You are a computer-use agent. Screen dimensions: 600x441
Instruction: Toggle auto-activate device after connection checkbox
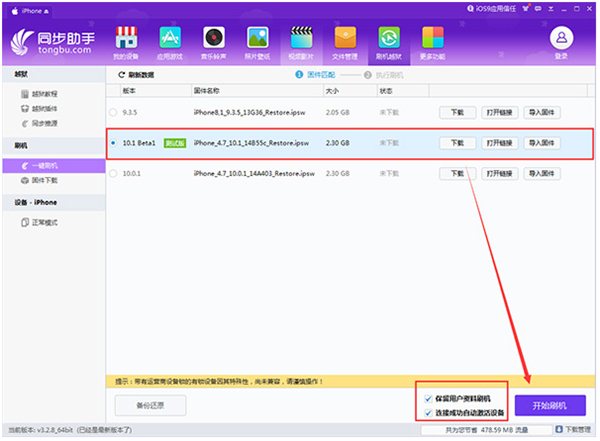point(428,413)
